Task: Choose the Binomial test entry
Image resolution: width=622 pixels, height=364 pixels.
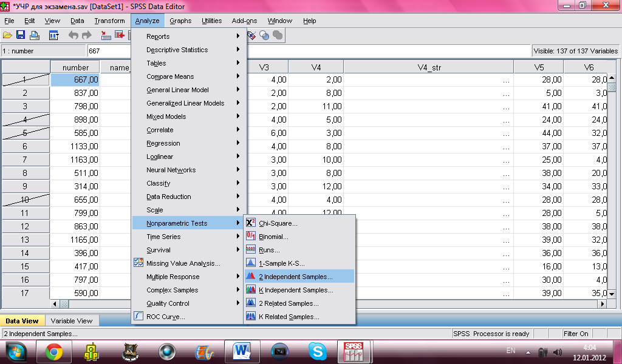Action: (x=299, y=237)
